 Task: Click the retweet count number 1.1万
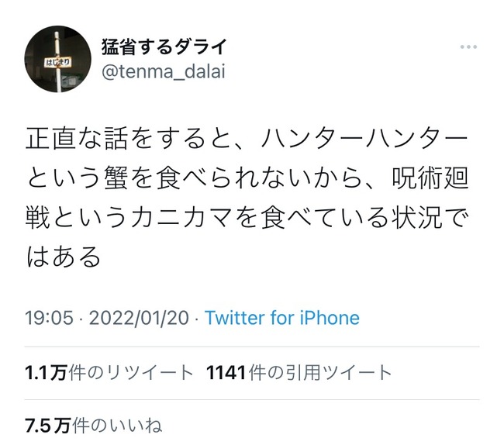coord(46,373)
